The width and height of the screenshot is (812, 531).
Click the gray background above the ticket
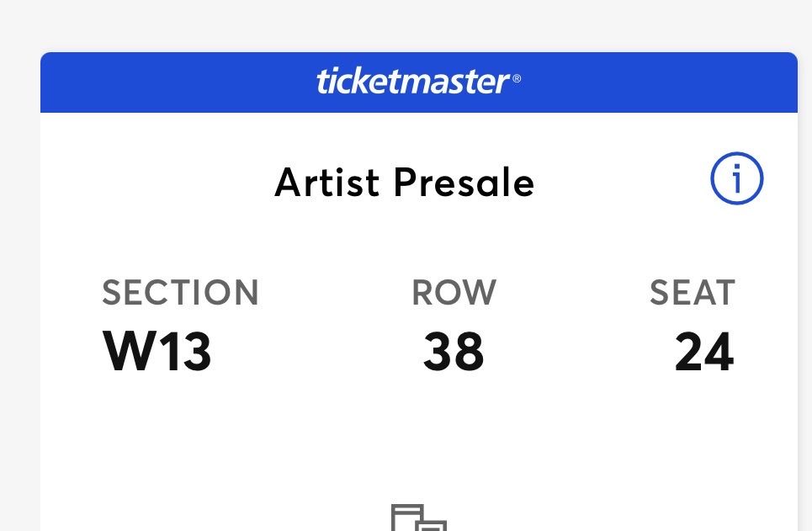point(404,25)
